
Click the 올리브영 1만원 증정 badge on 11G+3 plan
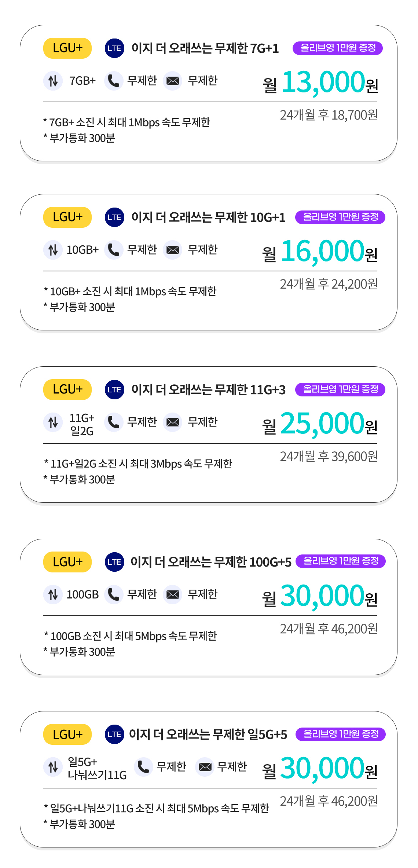[x=340, y=389]
